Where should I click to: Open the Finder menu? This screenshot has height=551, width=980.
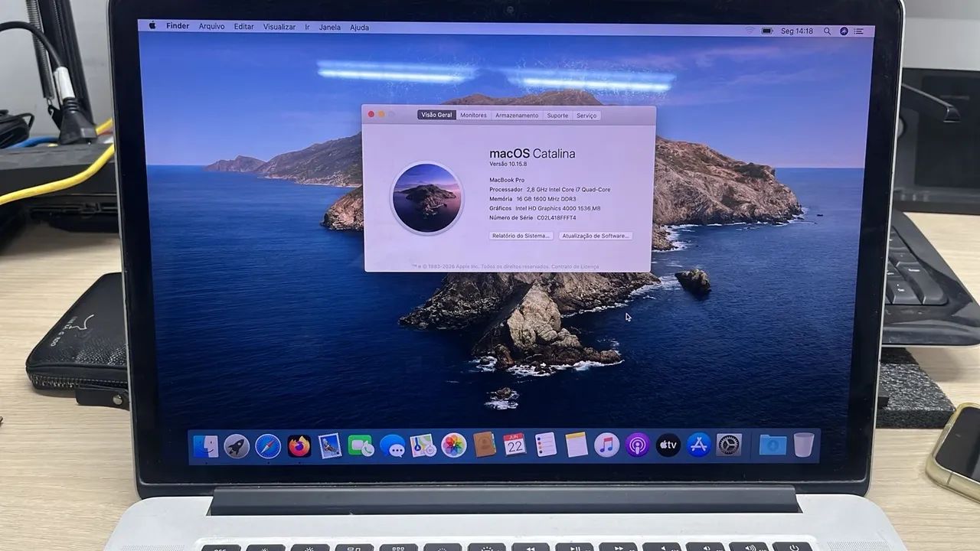click(x=178, y=26)
